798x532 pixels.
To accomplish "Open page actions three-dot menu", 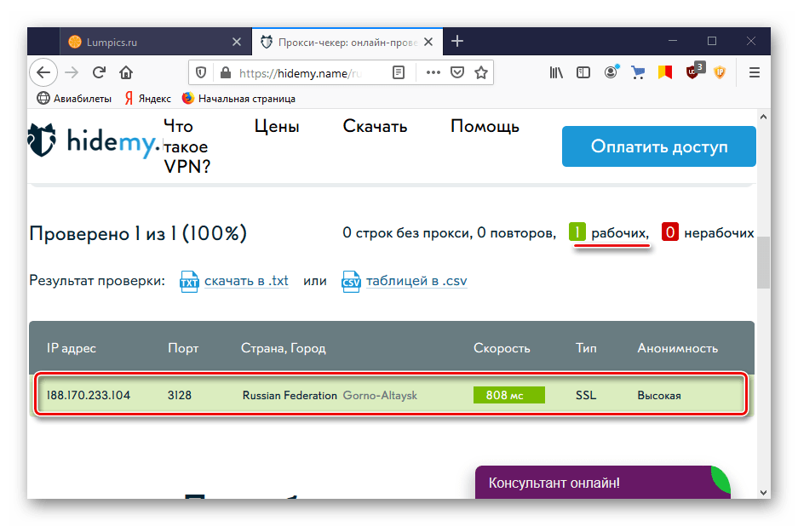I will pyautogui.click(x=433, y=73).
